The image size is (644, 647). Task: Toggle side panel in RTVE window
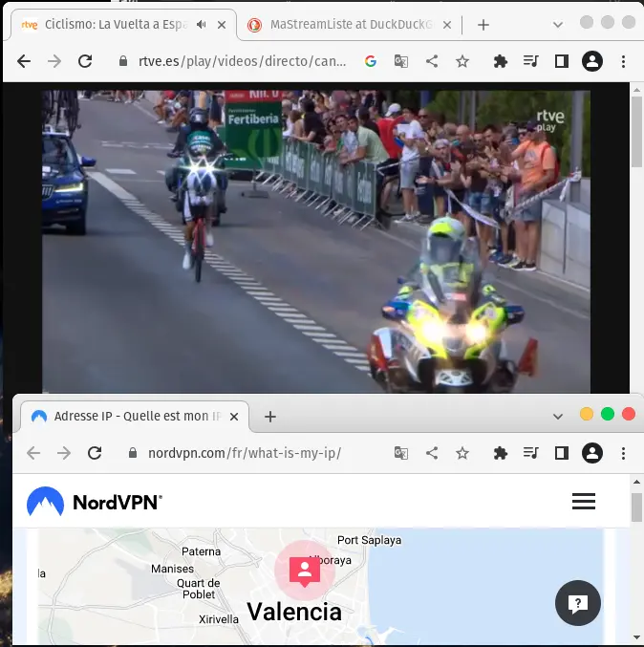(x=562, y=61)
